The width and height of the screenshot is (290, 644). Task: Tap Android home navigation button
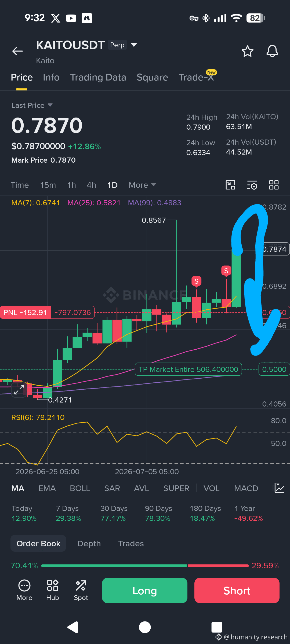click(145, 627)
